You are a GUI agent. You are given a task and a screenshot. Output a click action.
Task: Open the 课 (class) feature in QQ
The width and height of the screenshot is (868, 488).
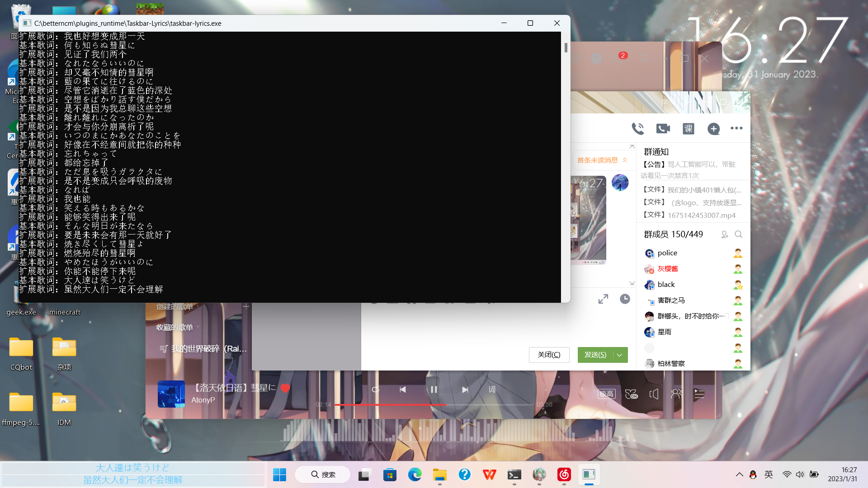688,129
